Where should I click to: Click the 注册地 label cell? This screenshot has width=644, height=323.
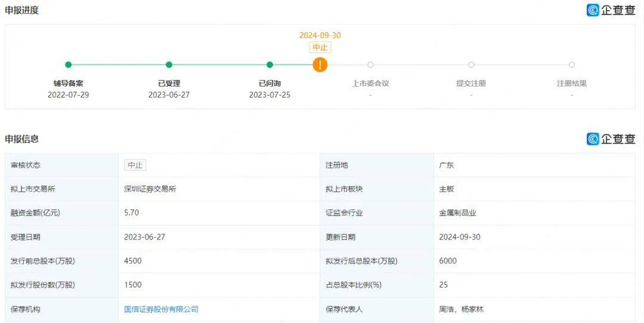coord(377,165)
